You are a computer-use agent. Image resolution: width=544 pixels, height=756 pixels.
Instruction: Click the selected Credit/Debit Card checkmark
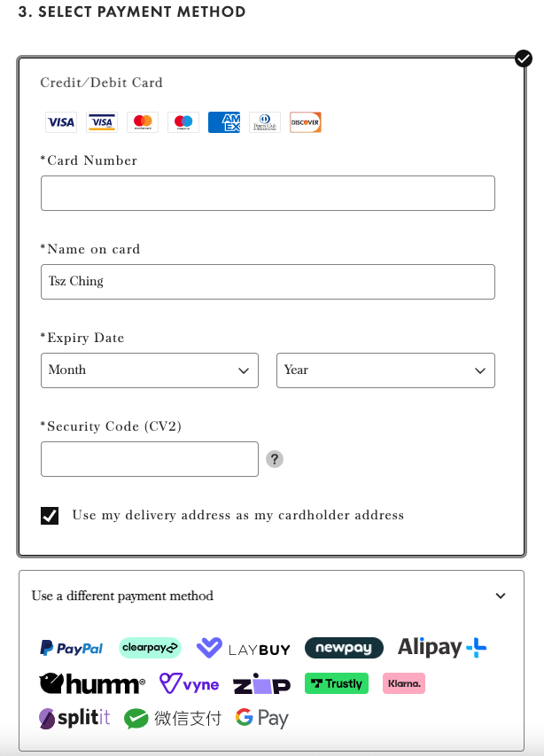click(x=524, y=58)
